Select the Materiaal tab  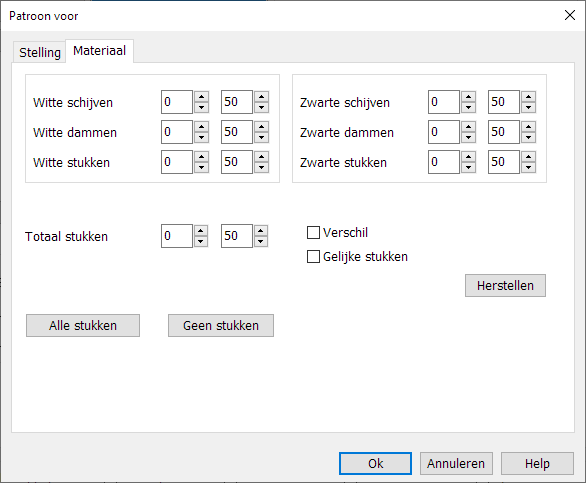point(99,51)
